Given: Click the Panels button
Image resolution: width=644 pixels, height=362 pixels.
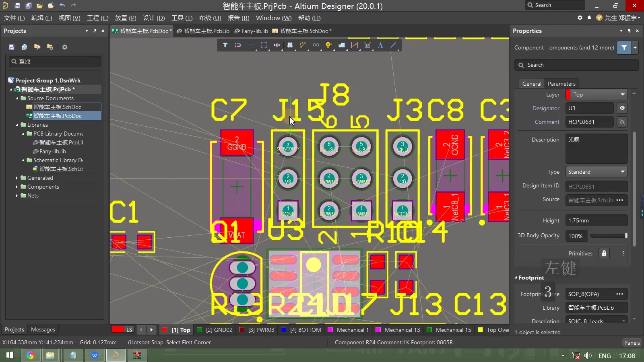Looking at the screenshot, I should pos(632,343).
